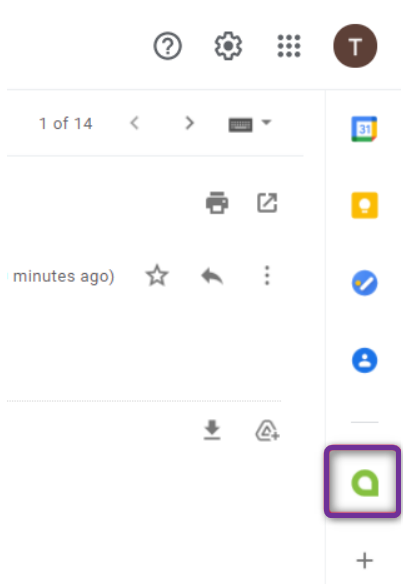
Task: Open the Help support icon
Action: 168,46
